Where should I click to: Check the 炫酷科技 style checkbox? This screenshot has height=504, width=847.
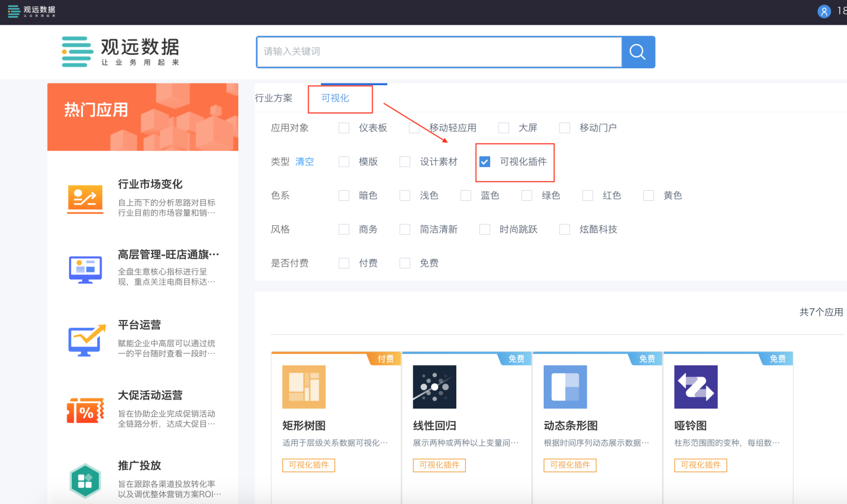(565, 230)
